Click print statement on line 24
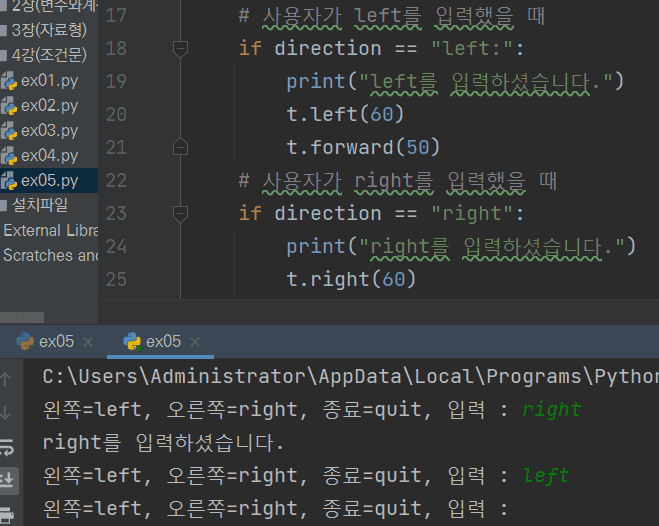This screenshot has height=526, width=659. pyautogui.click(x=461, y=247)
